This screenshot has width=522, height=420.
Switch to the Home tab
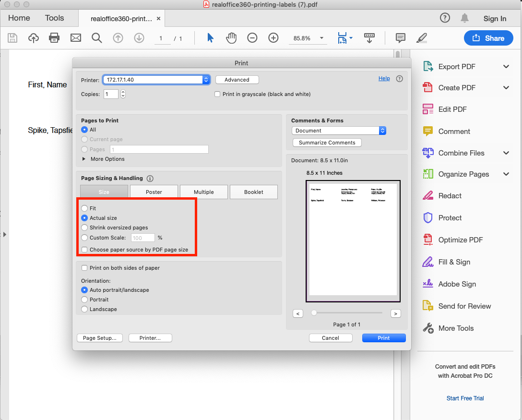[x=19, y=18]
